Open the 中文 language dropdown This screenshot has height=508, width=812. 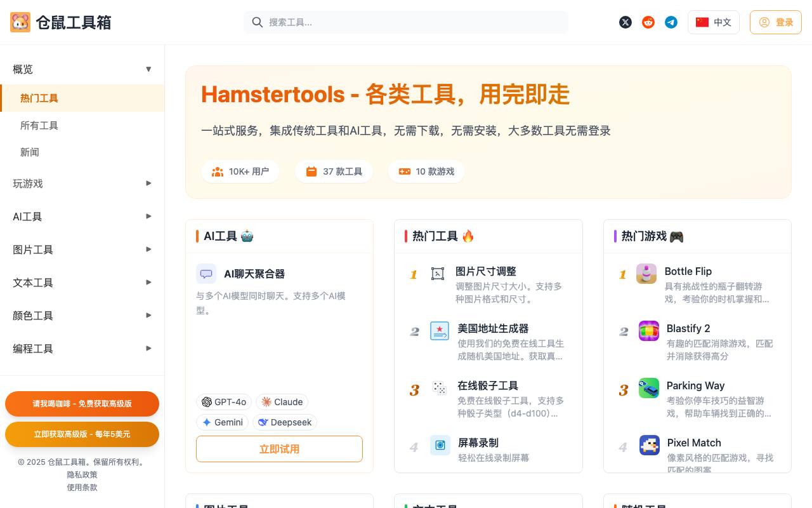coord(714,22)
